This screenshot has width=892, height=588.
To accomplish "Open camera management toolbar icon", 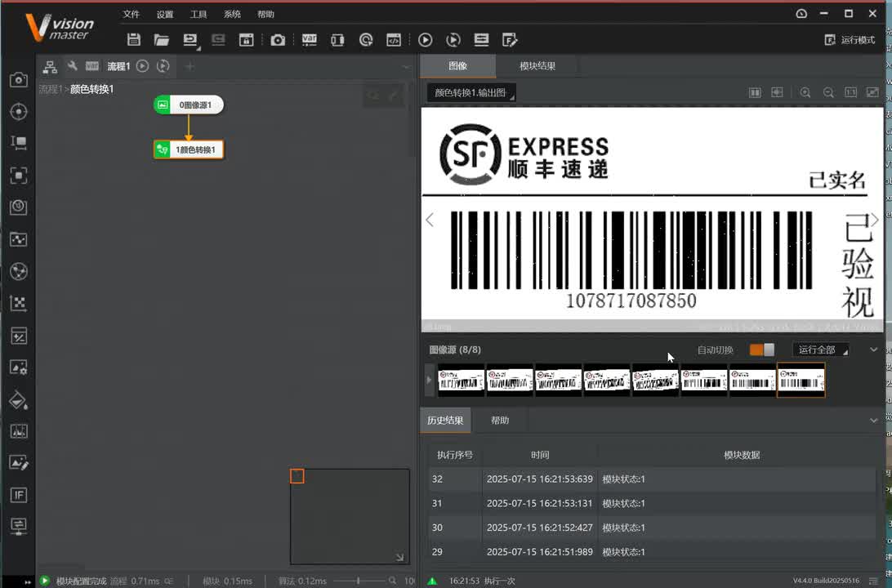I will [x=278, y=40].
